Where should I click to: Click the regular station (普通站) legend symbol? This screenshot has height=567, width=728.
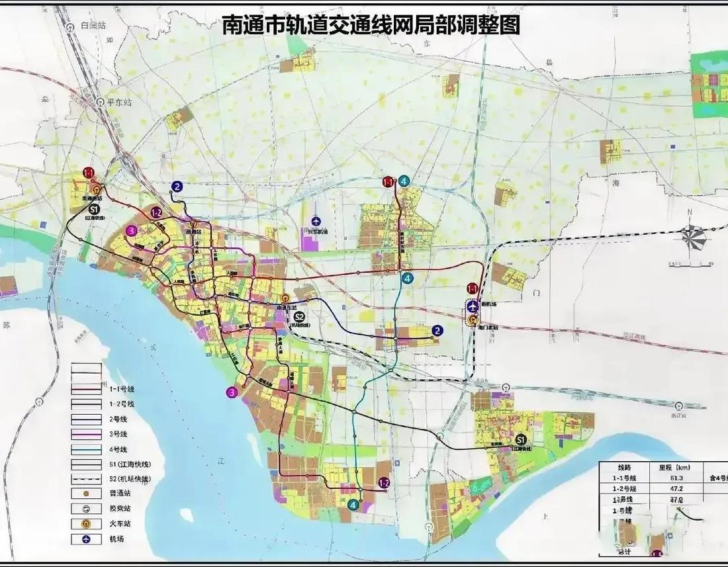click(86, 494)
